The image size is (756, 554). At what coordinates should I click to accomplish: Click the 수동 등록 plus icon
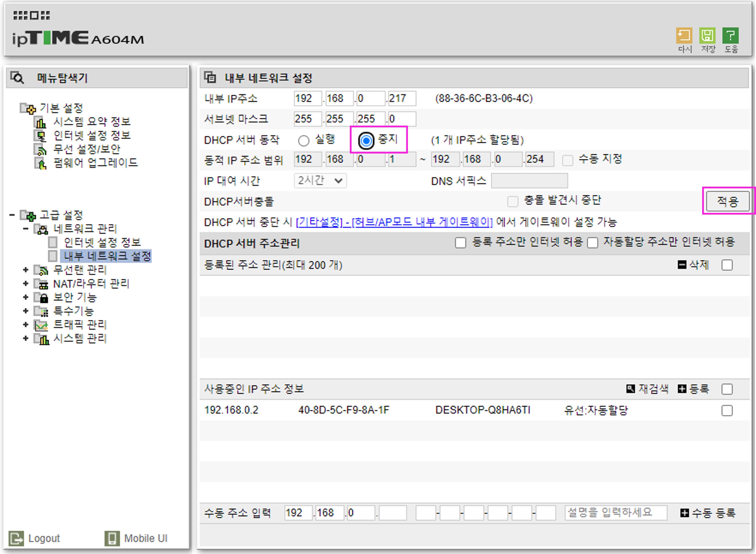(x=684, y=513)
